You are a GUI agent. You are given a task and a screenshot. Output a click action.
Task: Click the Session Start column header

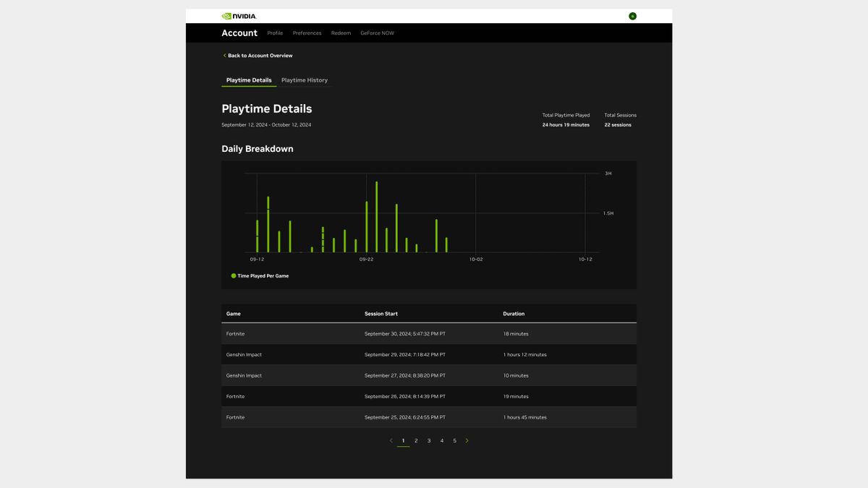click(381, 313)
